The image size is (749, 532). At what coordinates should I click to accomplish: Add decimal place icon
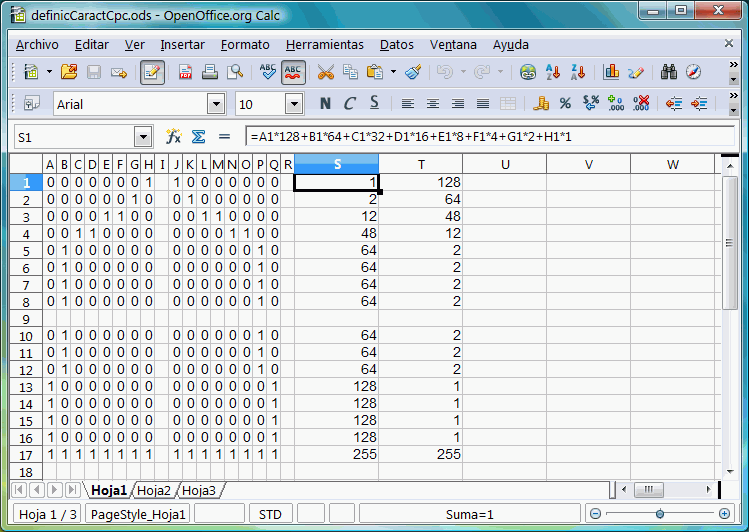point(616,103)
